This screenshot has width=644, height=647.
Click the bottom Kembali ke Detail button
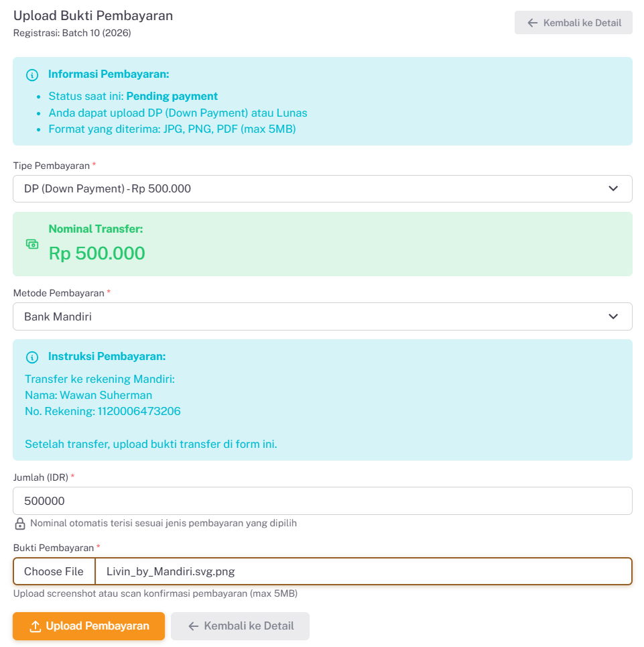coord(240,626)
